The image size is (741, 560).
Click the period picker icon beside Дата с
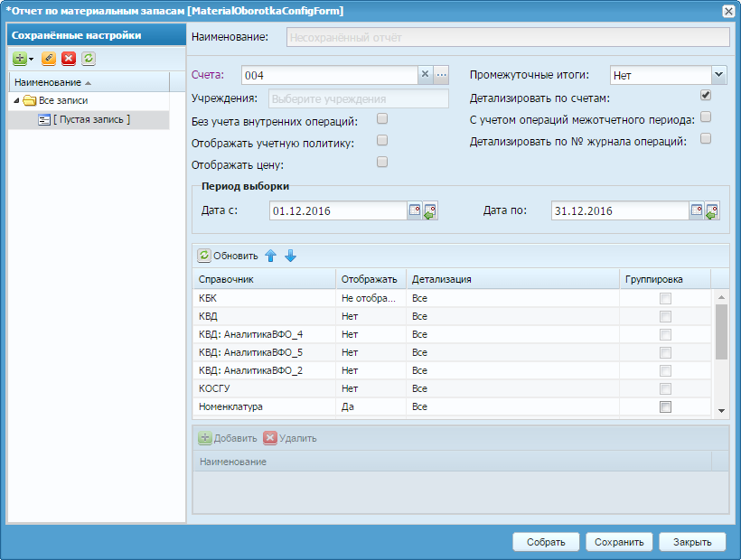click(x=430, y=210)
